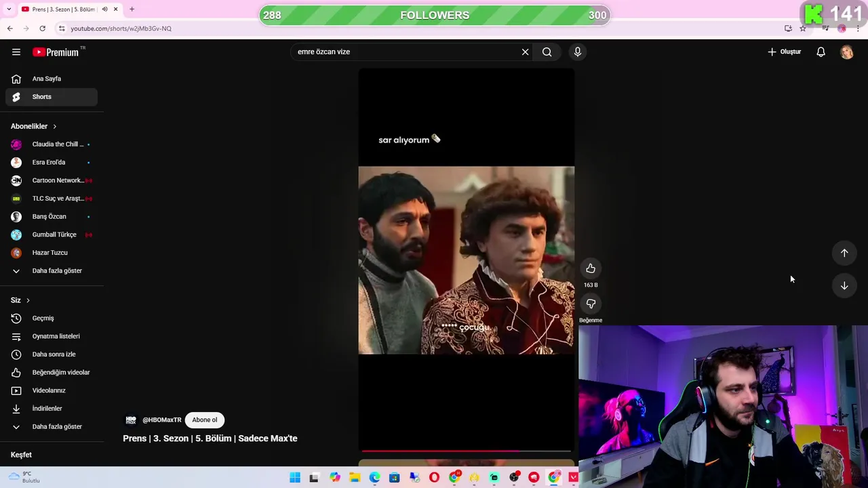Open the @HBOMaxTR channel handle
This screenshot has height=488, width=868.
coord(161,420)
